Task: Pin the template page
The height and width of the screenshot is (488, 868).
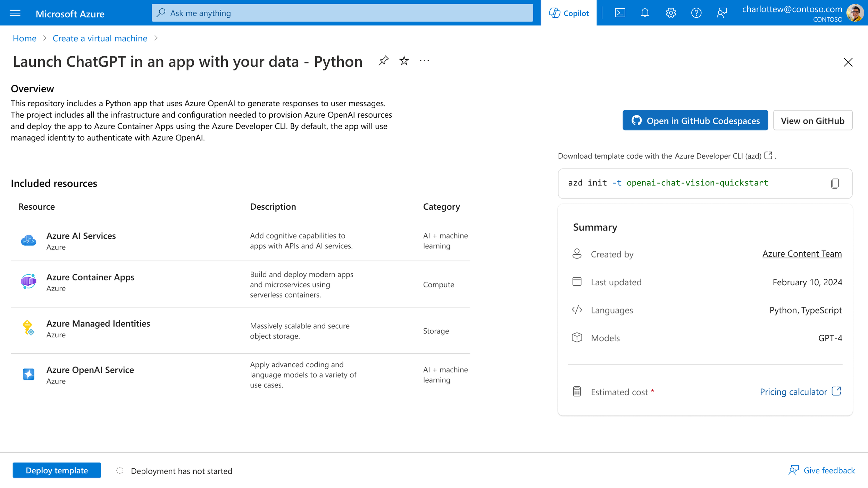Action: (383, 60)
